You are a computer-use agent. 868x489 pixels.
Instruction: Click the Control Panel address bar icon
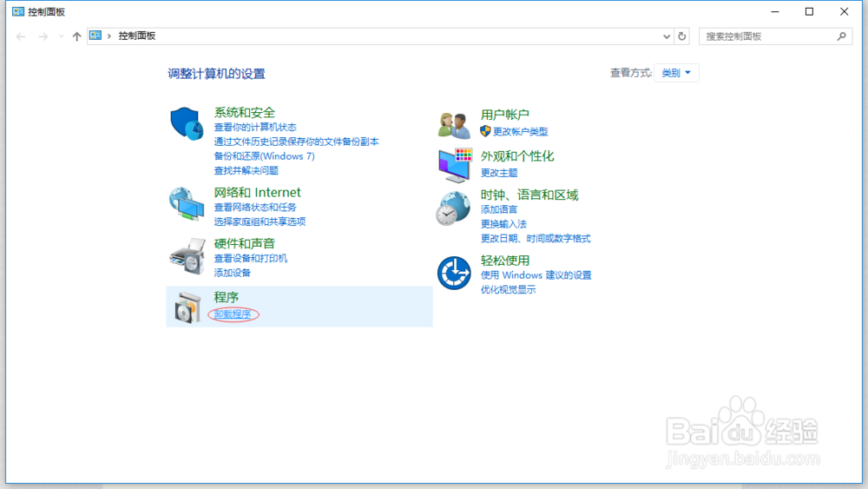(95, 36)
